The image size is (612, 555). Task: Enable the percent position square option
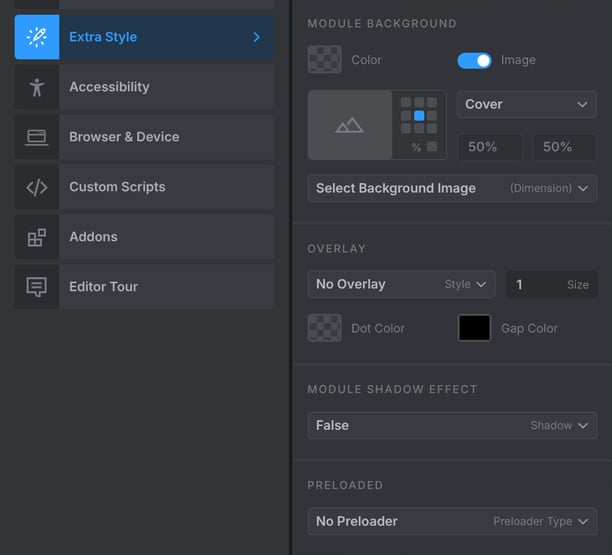[432, 146]
